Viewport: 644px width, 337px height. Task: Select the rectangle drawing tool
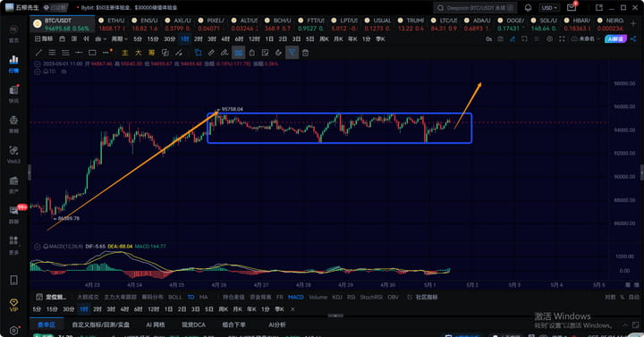92,53
